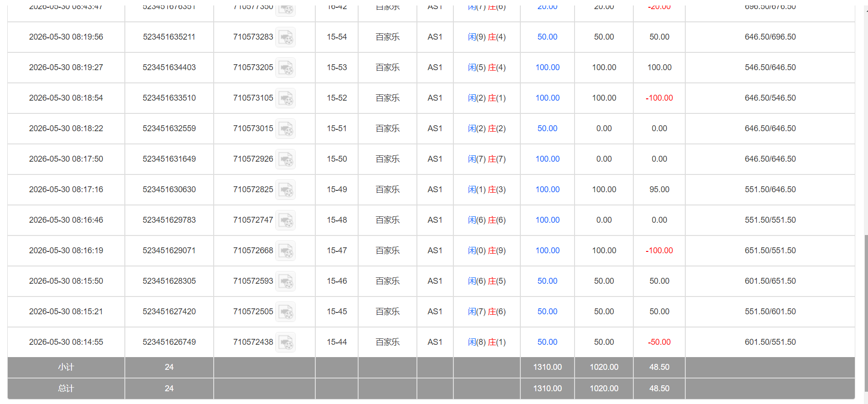The height and width of the screenshot is (404, 868).
Task: Click the vertical scrollbar thumb on the right
Action: [x=866, y=313]
